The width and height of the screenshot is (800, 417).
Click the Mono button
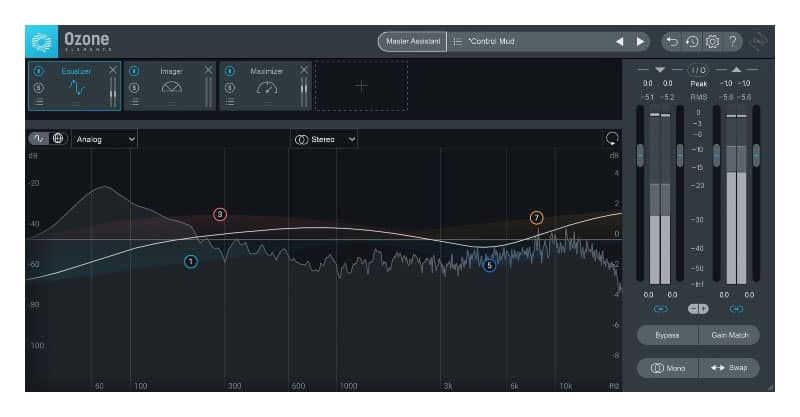click(x=667, y=368)
